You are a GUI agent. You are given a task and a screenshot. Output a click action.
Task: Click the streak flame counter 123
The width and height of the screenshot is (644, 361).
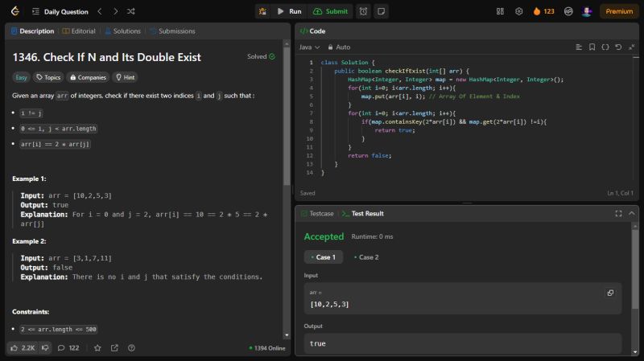pos(544,11)
